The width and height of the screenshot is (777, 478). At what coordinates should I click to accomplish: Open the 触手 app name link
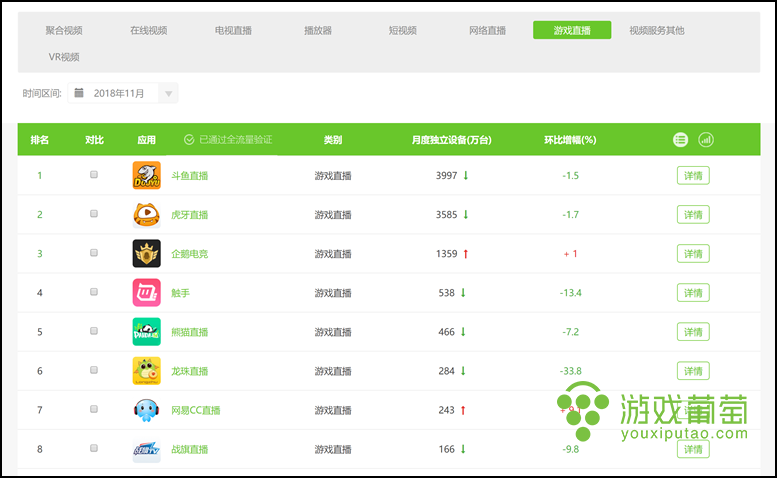tap(180, 293)
